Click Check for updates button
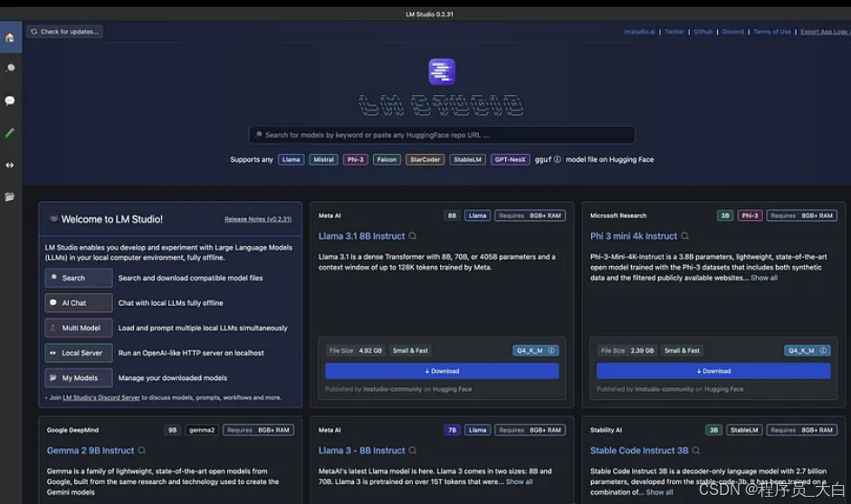Screen dimensions: 851x504 (x=64, y=32)
